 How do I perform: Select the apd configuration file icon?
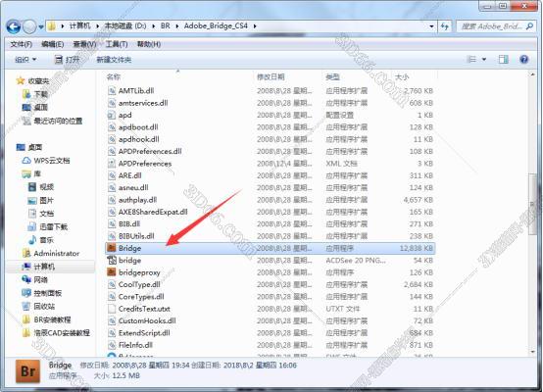coord(112,115)
